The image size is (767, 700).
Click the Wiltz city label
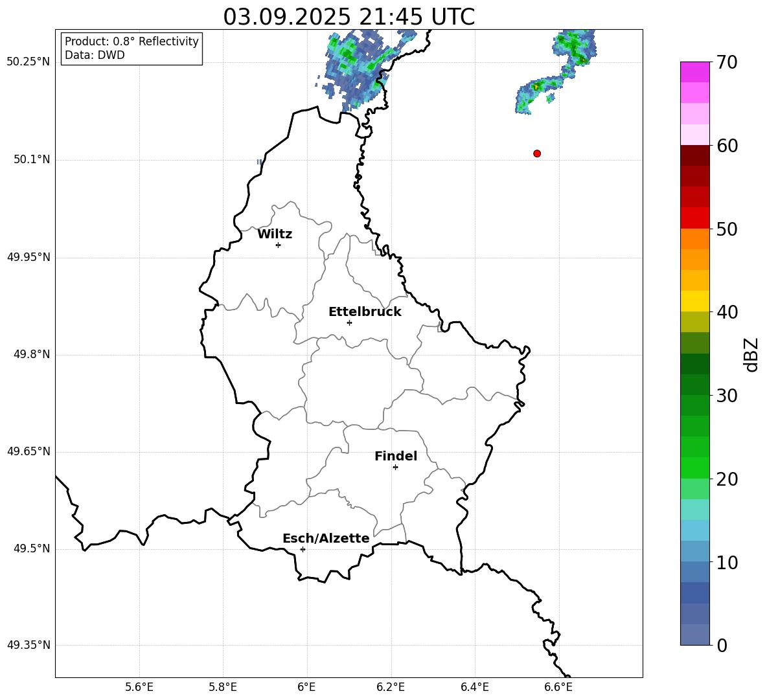point(275,234)
